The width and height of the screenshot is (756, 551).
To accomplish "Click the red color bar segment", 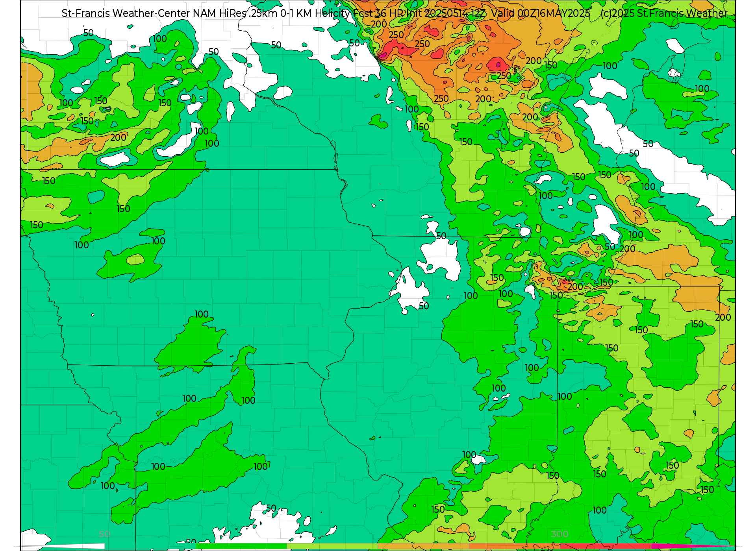I will point(605,546).
